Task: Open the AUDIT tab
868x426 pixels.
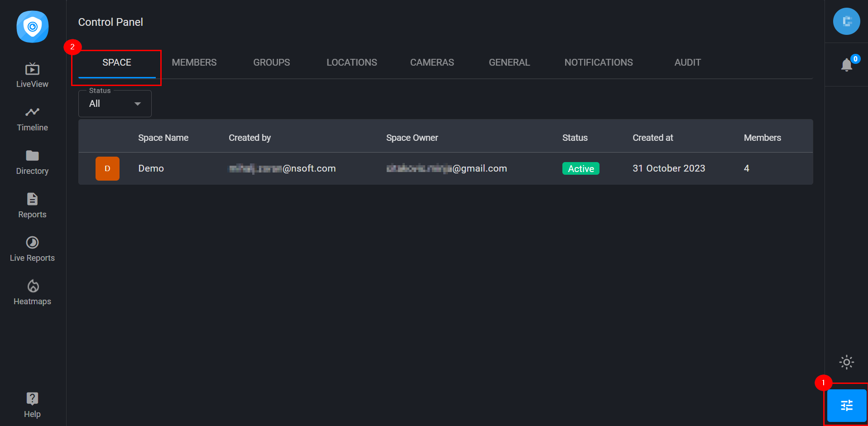Action: [x=687, y=62]
